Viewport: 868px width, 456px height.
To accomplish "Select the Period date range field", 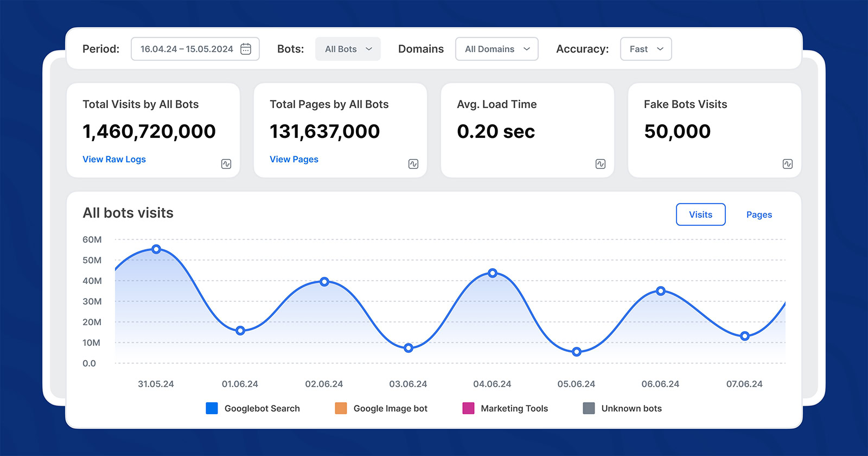I will (x=195, y=49).
